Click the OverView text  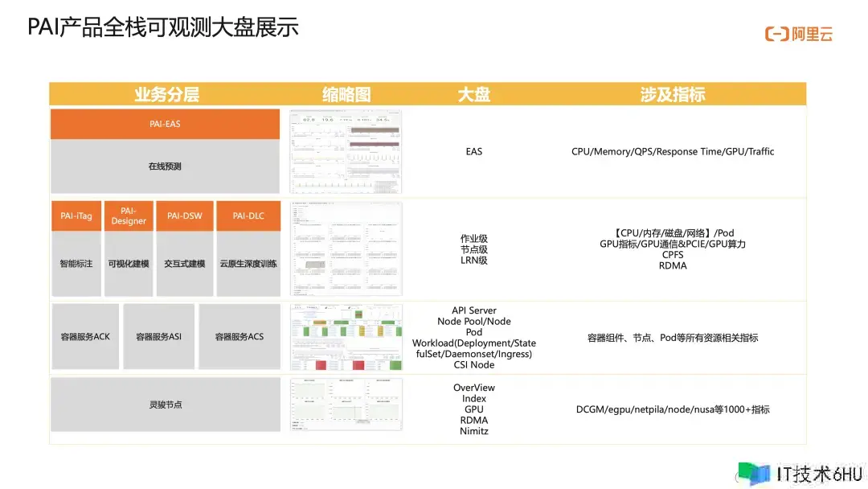point(474,388)
